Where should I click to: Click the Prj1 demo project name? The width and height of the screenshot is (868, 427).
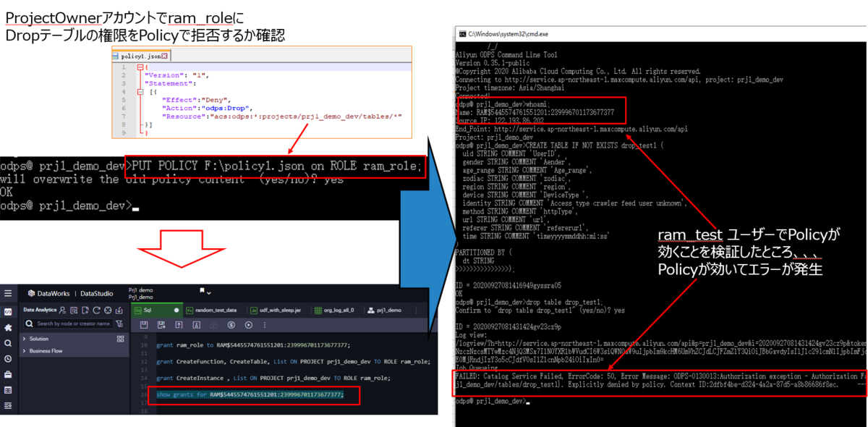[x=140, y=290]
